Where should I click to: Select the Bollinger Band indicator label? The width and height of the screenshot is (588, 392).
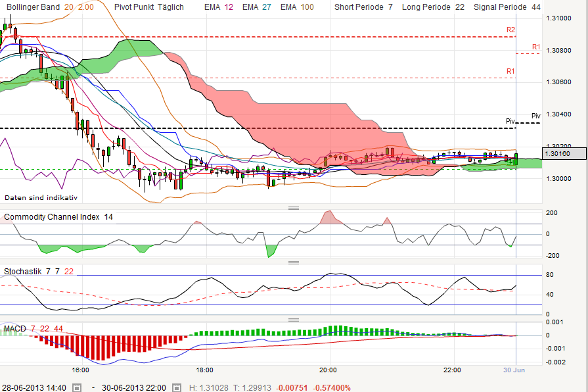pyautogui.click(x=33, y=7)
